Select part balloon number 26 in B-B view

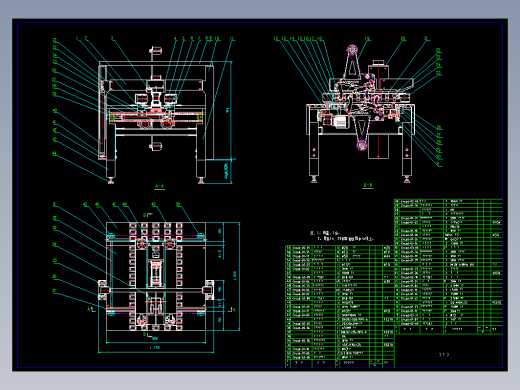click(439, 127)
